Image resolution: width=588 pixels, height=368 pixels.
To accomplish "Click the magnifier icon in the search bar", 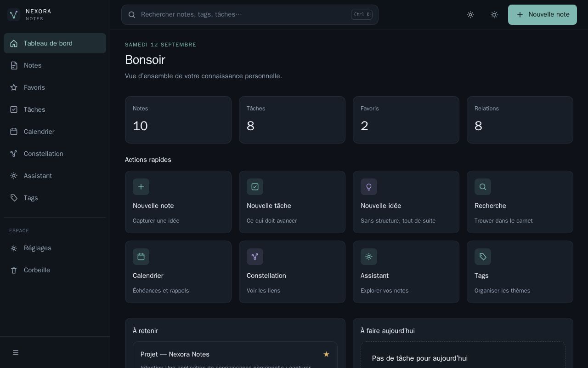I will click(132, 15).
